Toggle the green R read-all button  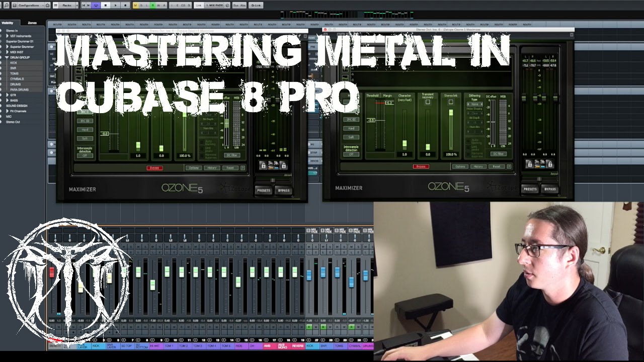pos(152,5)
